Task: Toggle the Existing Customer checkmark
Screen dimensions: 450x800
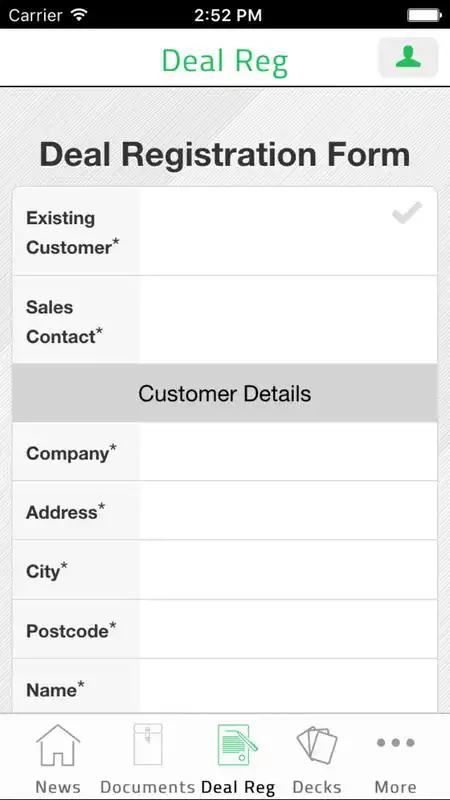Action: click(x=407, y=213)
